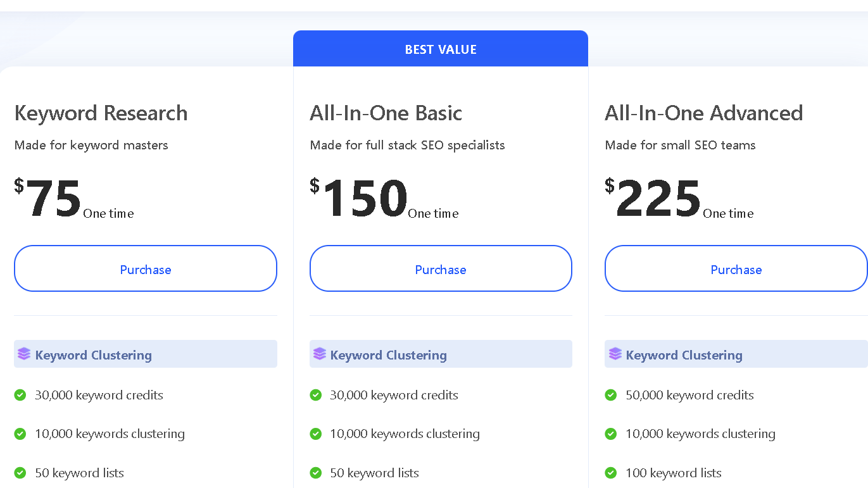Click the $225 price

pyautogui.click(x=653, y=197)
